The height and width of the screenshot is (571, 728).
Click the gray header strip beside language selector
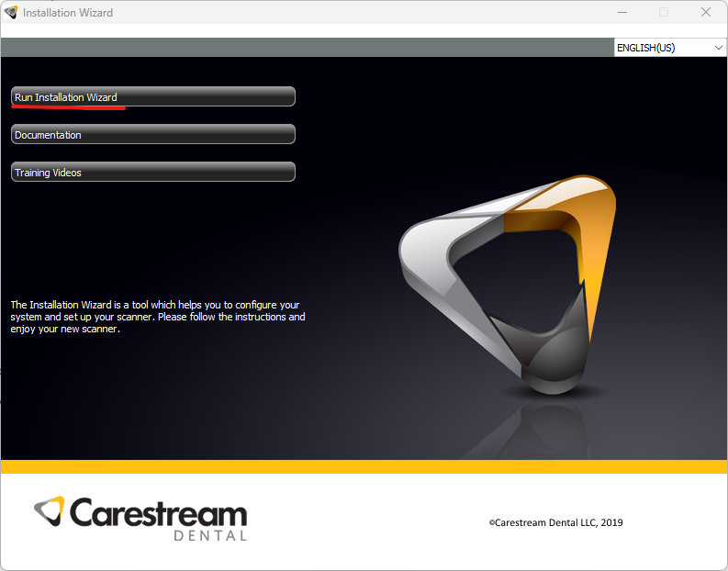pos(307,47)
